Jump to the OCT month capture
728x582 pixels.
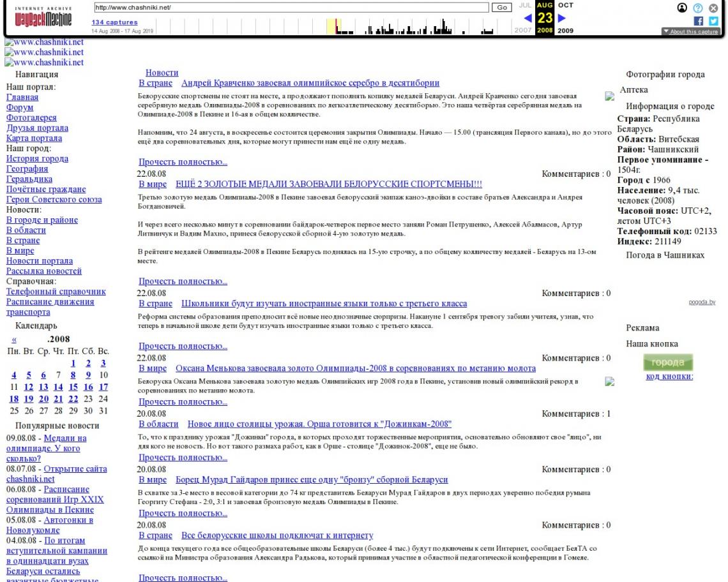pyautogui.click(x=566, y=5)
